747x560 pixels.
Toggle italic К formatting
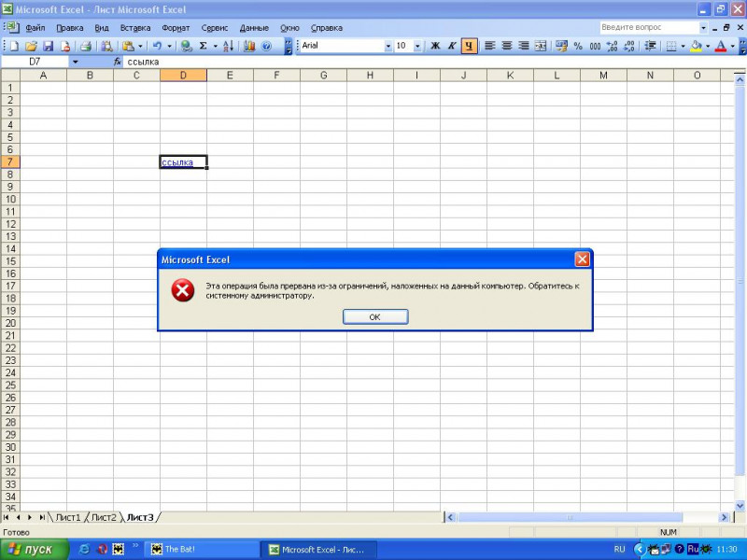pos(452,46)
